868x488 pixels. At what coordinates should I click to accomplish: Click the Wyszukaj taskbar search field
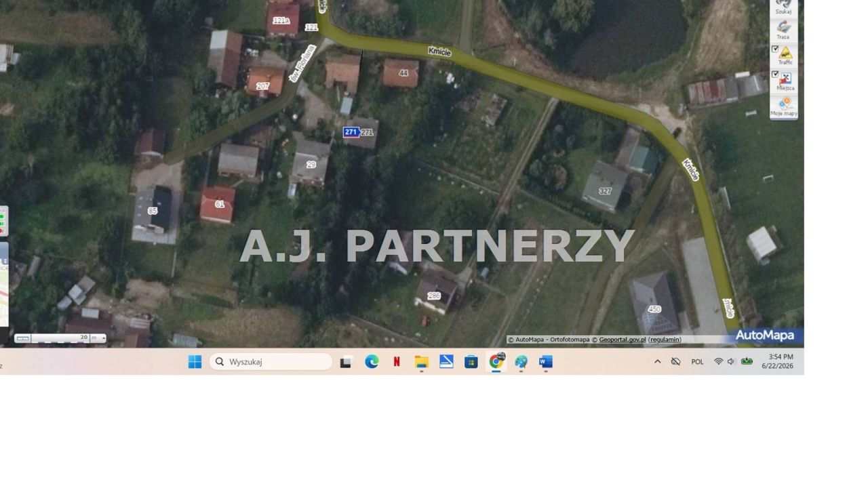pos(271,362)
